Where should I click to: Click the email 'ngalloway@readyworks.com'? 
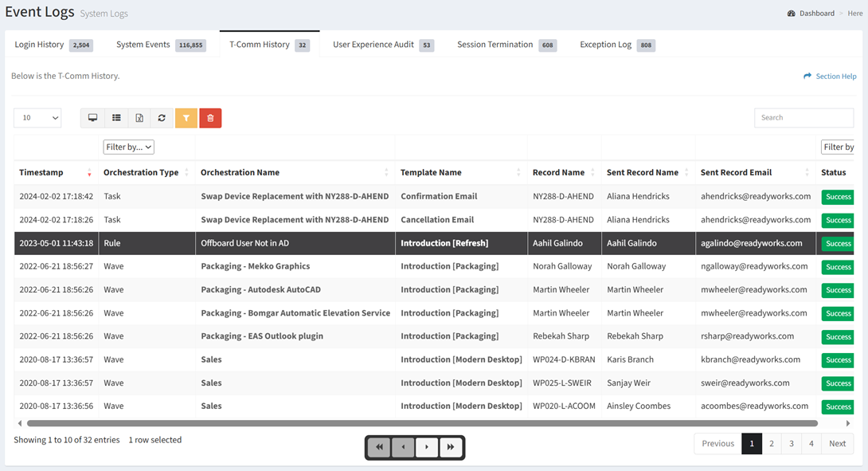click(x=754, y=266)
